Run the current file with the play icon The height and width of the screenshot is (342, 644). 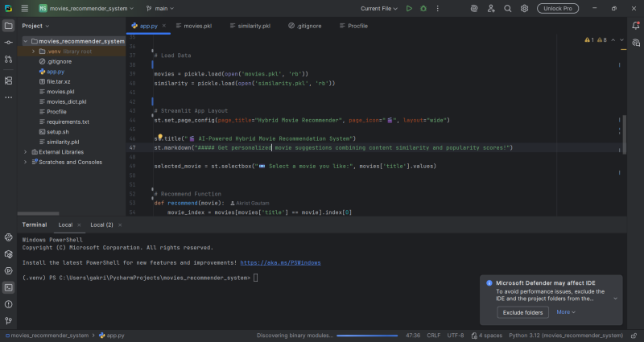coord(409,8)
